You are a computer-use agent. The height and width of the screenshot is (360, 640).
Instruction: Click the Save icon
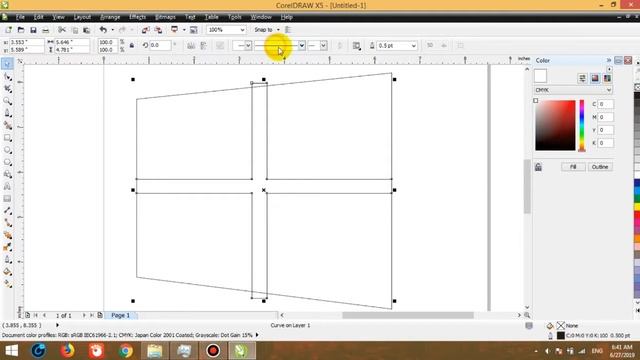pyautogui.click(x=33, y=30)
